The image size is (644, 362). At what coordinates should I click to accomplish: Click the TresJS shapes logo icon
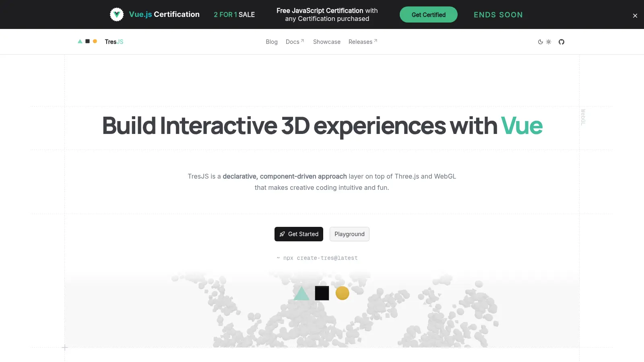point(87,41)
